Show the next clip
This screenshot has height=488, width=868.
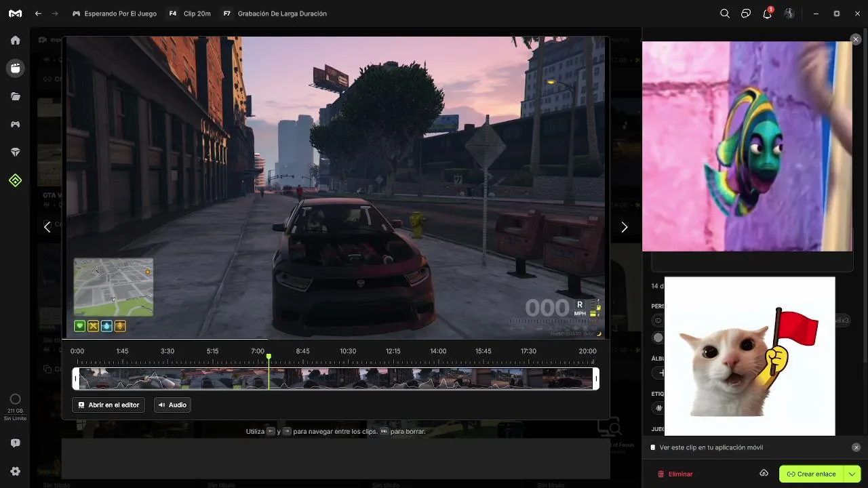[624, 227]
